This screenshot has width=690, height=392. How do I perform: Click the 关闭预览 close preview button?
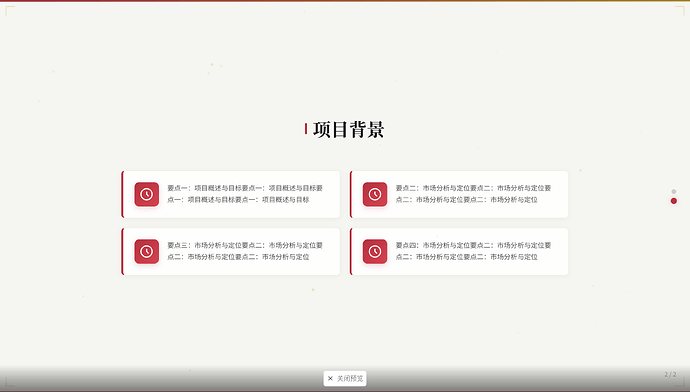[345, 378]
